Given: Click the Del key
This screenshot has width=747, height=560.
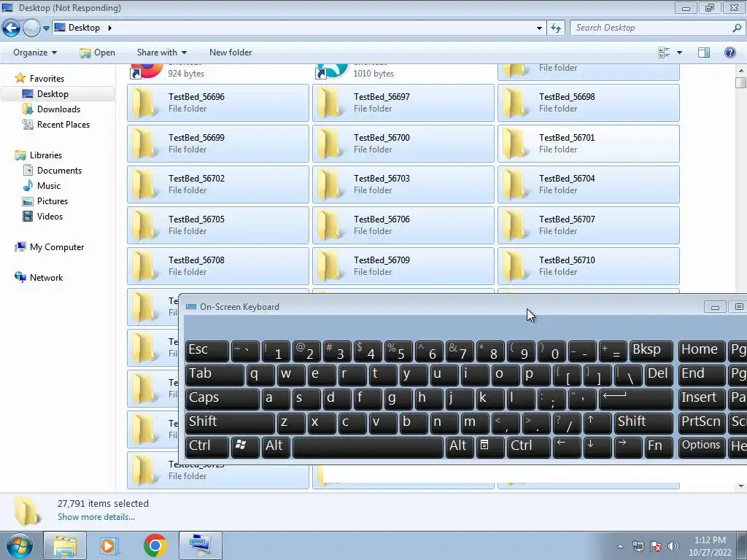Looking at the screenshot, I should click(659, 375).
